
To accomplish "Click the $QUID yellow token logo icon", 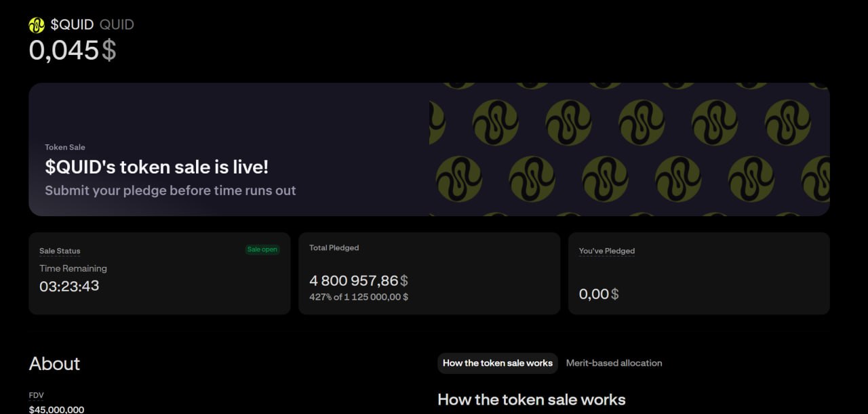I will 37,25.
